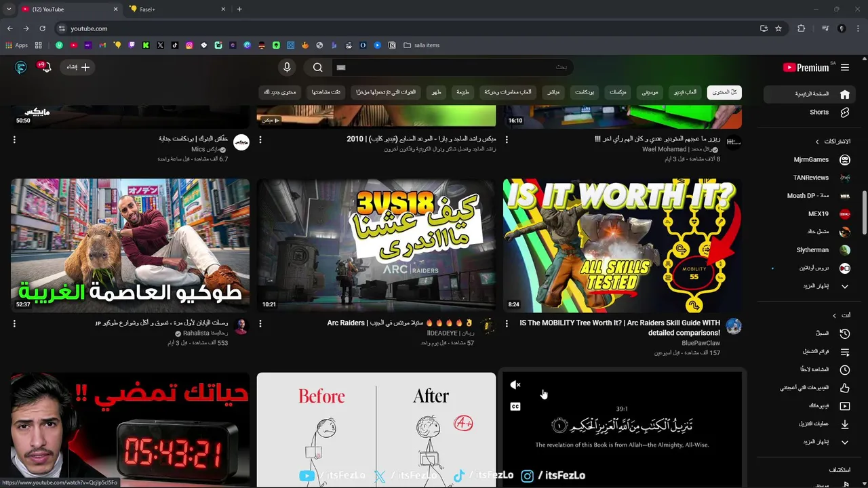Screen dimensions: 868x488
Task: Open options menu for Wael Mohamad video
Action: point(507,140)
